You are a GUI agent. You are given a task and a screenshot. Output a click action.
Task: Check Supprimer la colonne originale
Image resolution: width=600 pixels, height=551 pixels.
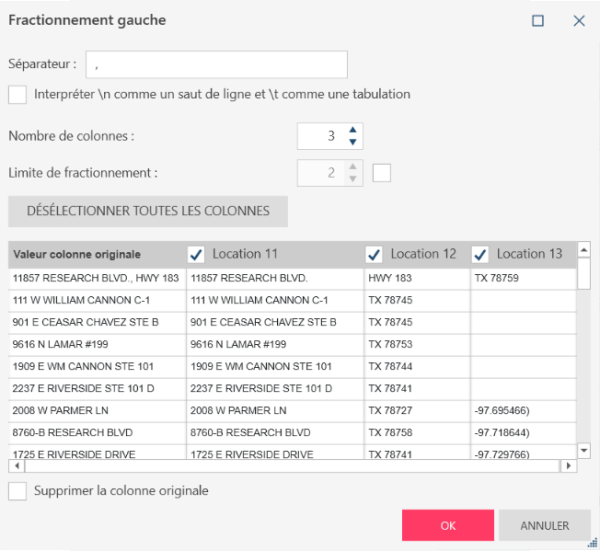pos(17,491)
